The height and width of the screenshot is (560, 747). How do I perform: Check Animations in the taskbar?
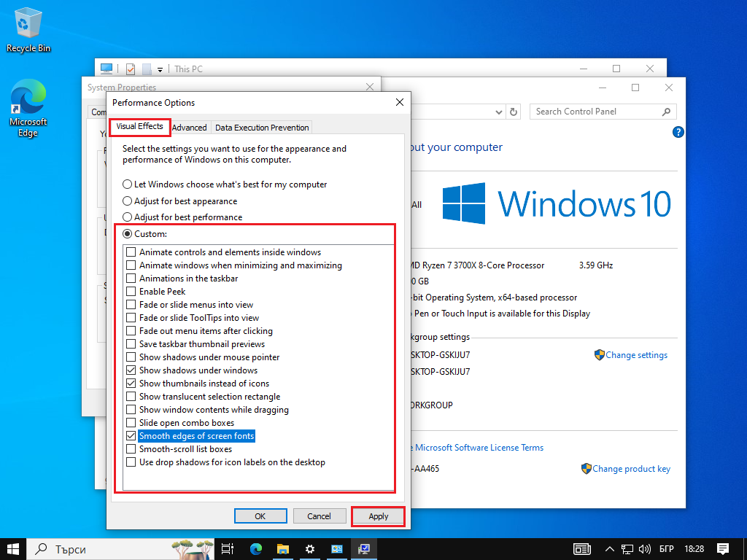coord(131,278)
